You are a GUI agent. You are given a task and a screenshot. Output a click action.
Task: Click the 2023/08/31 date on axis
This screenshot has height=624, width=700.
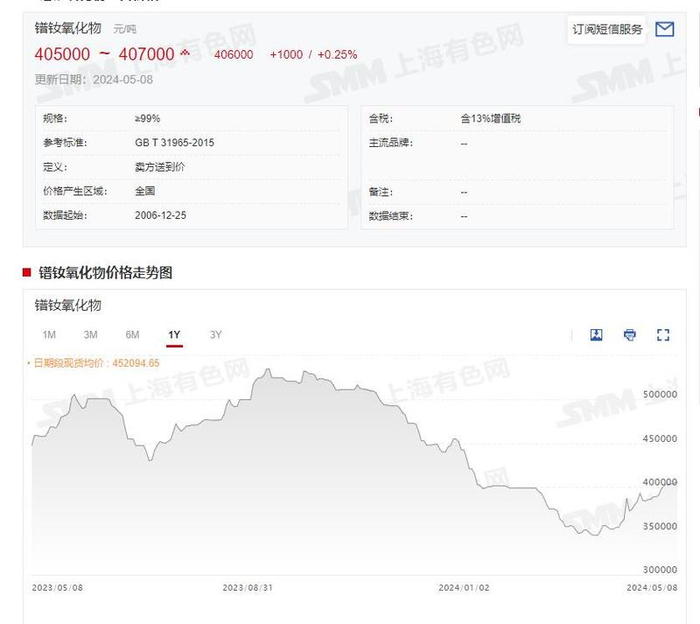[247, 588]
